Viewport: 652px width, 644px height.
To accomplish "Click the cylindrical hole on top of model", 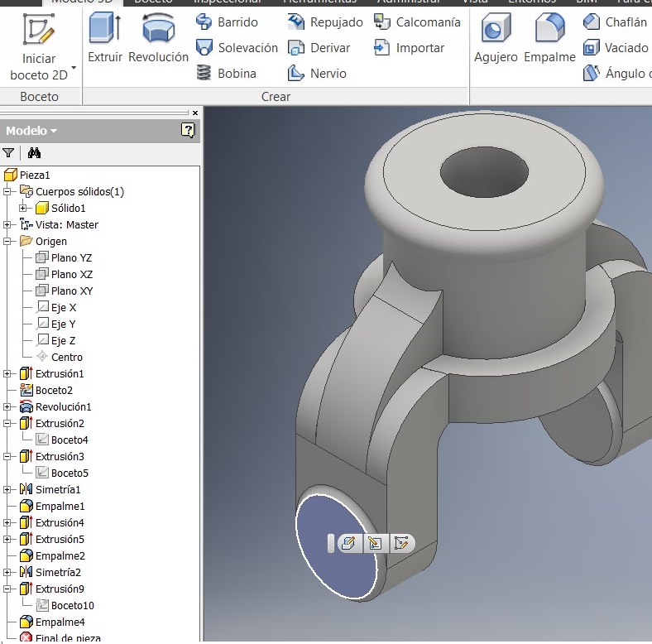I will 484,172.
